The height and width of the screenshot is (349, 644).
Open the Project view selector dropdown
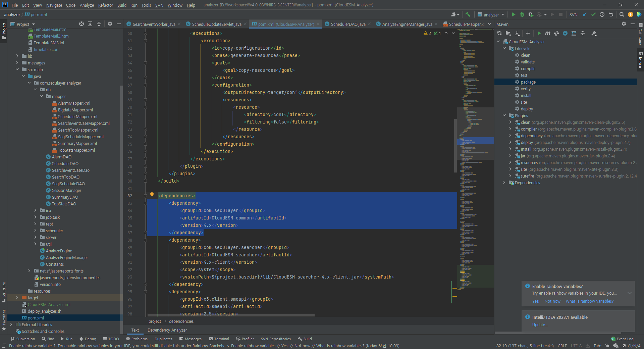point(23,24)
